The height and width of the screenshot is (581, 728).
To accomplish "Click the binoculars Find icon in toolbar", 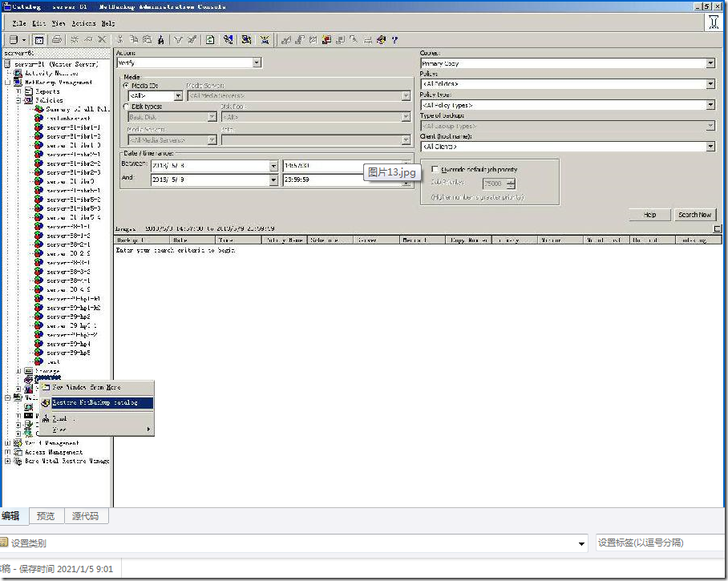I will point(161,39).
